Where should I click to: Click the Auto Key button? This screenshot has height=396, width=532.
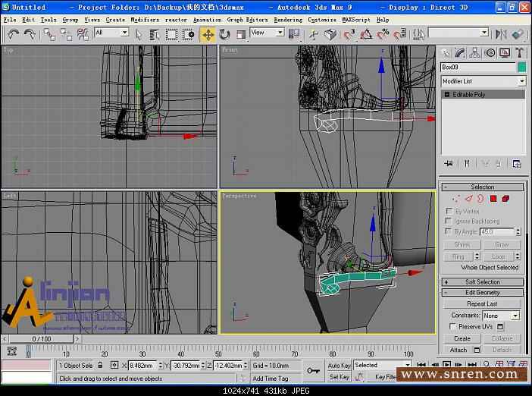tap(339, 365)
